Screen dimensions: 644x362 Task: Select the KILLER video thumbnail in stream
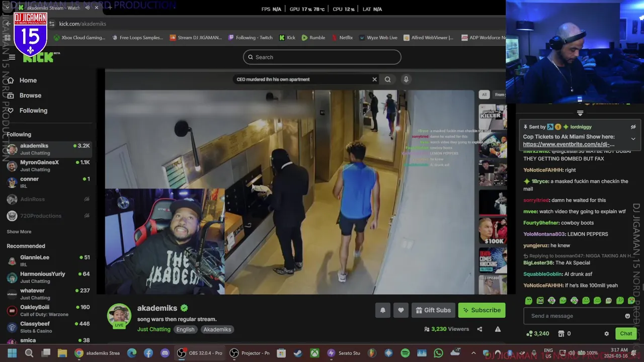click(x=493, y=117)
